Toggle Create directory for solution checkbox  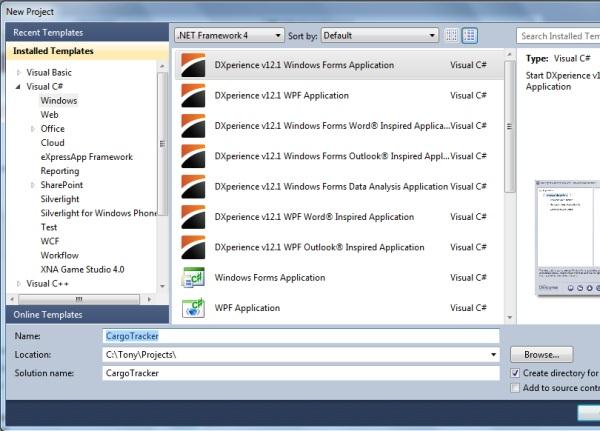(x=515, y=373)
